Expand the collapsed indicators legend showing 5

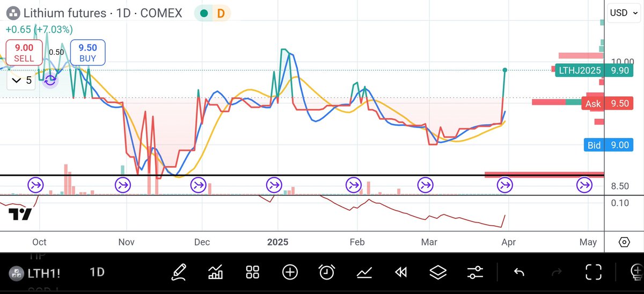22,81
